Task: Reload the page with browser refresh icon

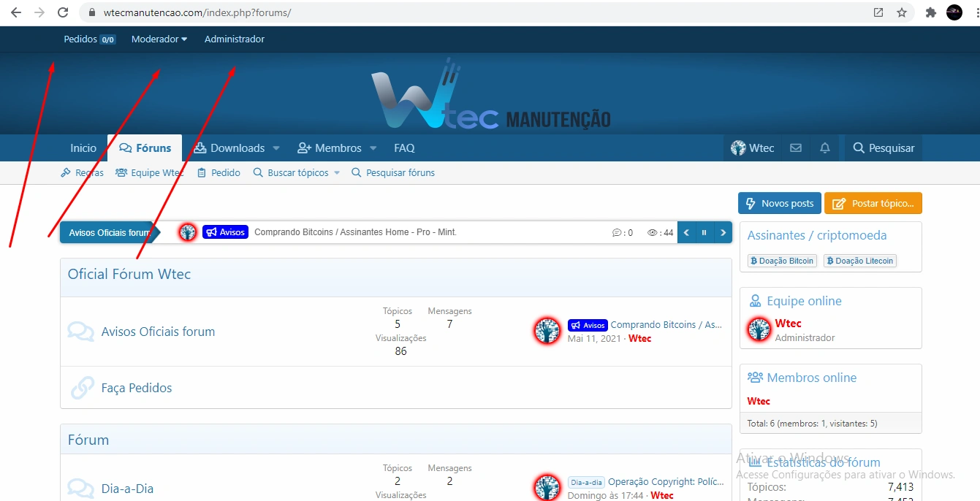Action: (63, 12)
